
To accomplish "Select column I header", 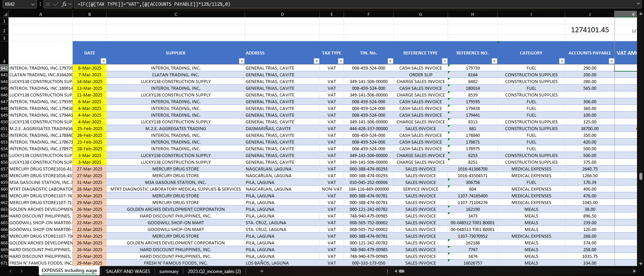I will (531, 14).
